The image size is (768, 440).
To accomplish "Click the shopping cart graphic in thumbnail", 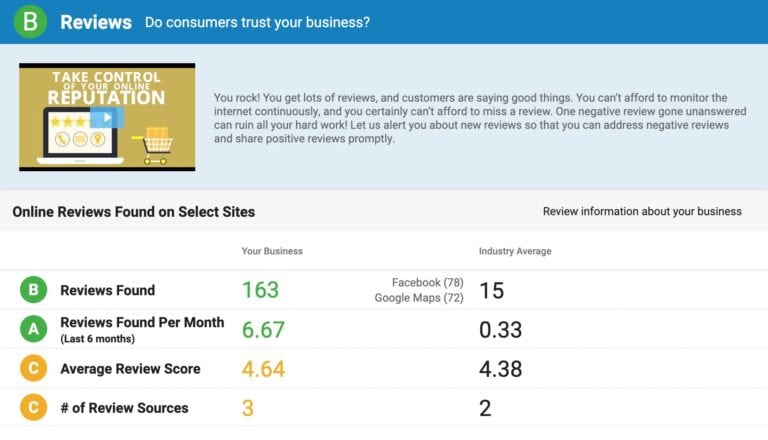I will click(x=157, y=146).
